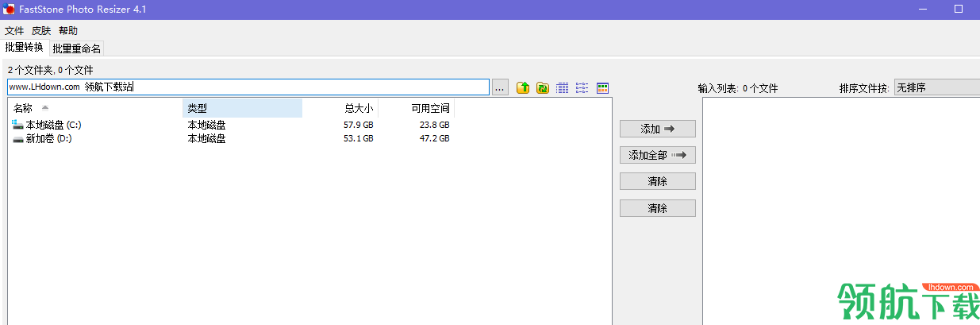Sort by the 类型 column header

242,108
